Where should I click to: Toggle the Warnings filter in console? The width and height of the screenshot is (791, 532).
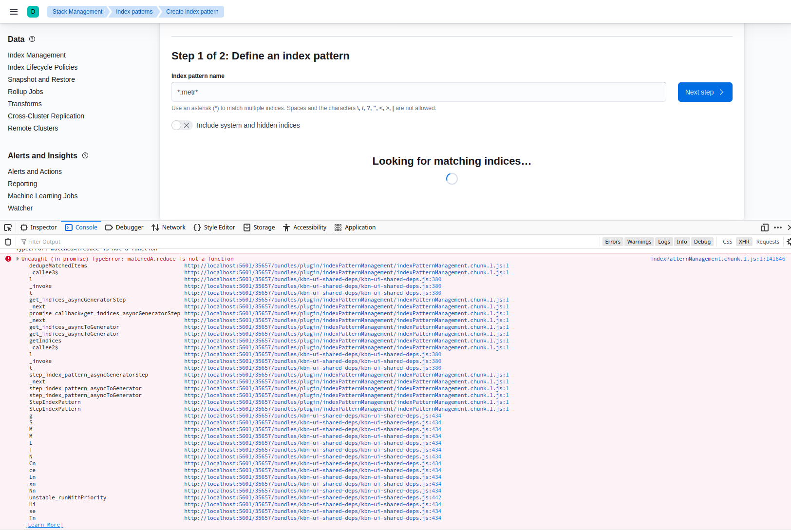click(x=639, y=242)
